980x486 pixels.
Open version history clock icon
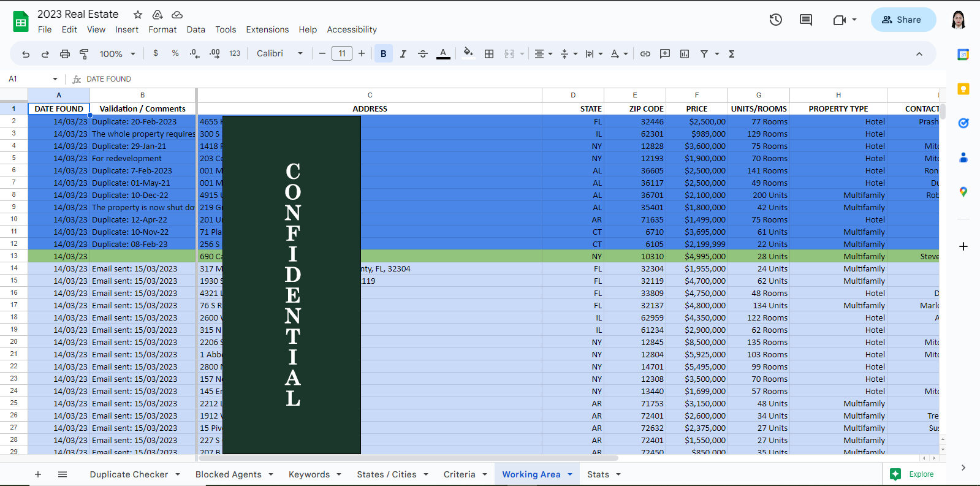776,20
